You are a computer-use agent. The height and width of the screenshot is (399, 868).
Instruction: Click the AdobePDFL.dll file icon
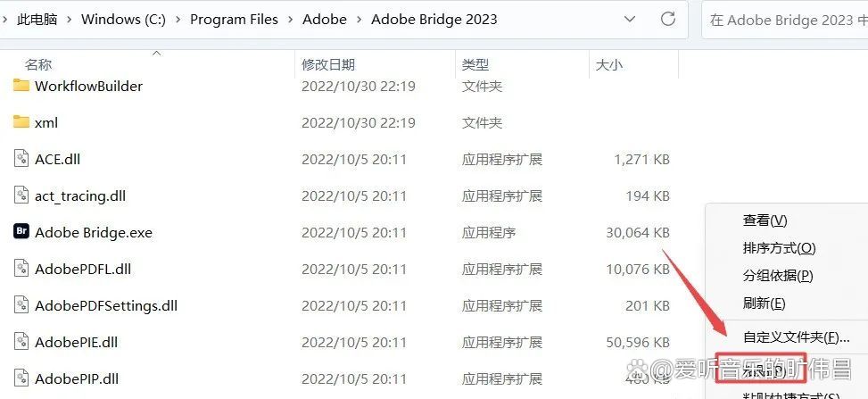[21, 268]
